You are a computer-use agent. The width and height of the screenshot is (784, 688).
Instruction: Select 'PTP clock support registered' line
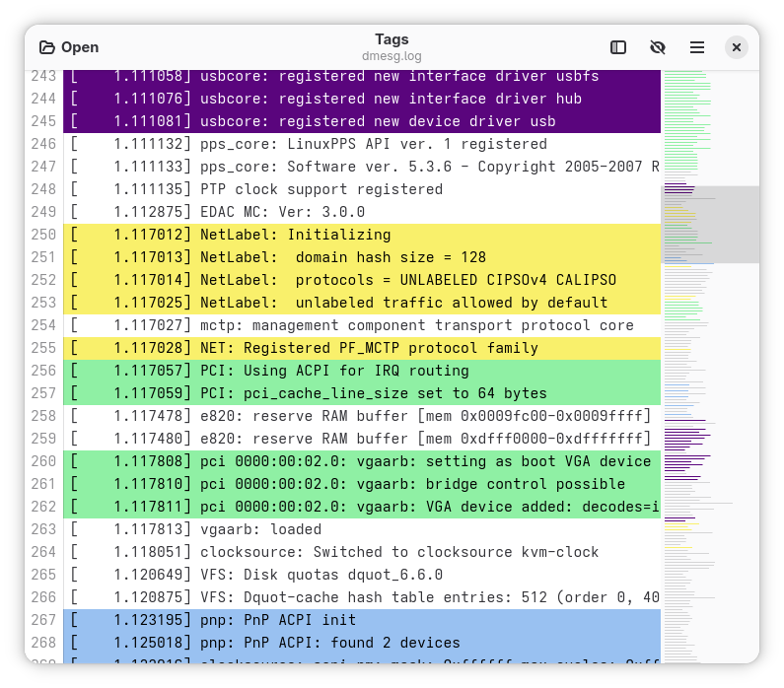[x=321, y=189]
